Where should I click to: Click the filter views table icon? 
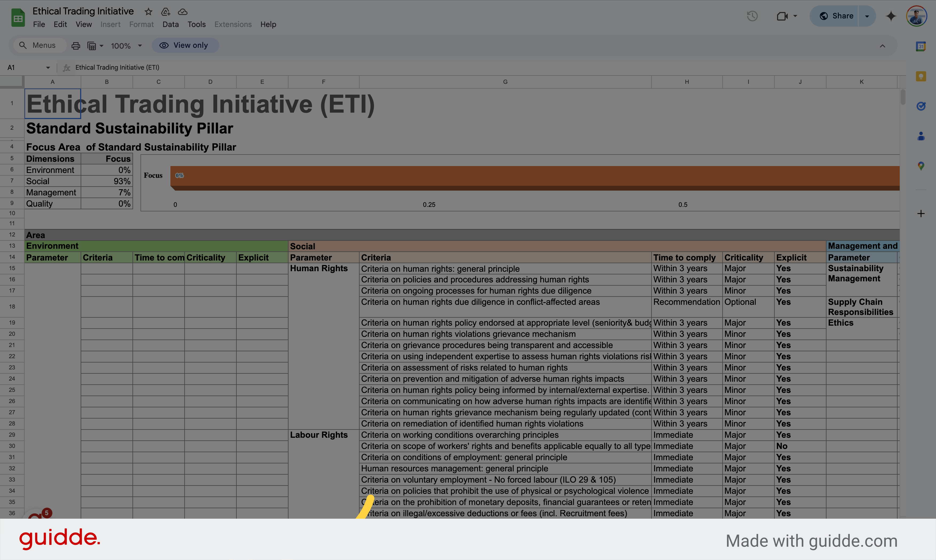92,46
